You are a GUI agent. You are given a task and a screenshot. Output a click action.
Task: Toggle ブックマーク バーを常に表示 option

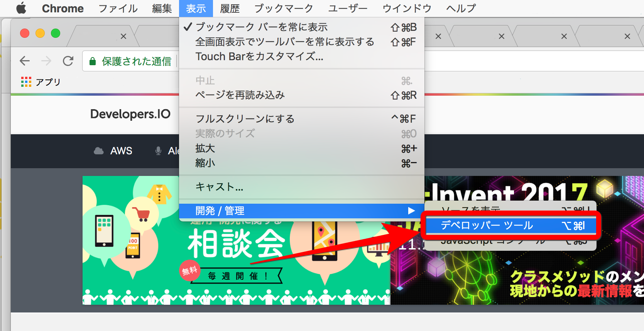coord(302,27)
